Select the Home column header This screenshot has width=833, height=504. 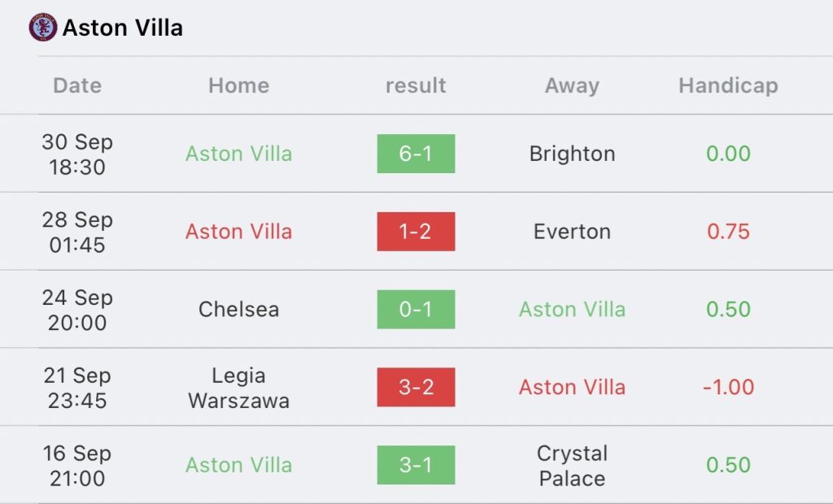click(x=238, y=85)
